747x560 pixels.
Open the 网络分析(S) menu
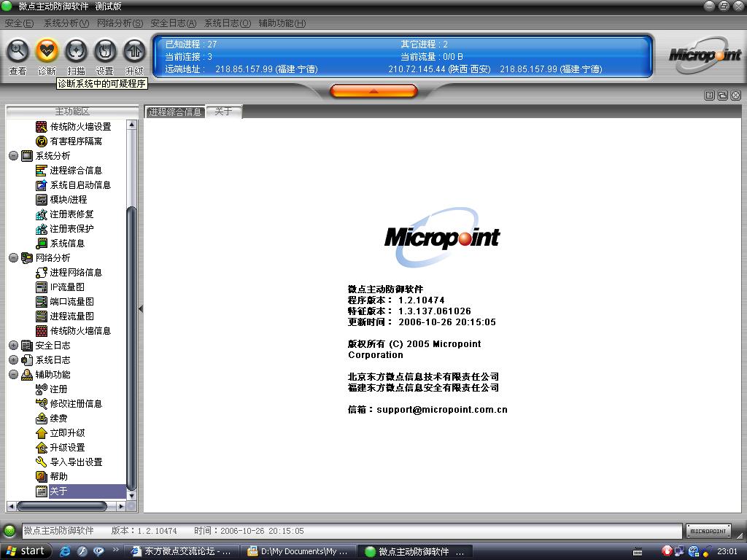click(x=120, y=23)
